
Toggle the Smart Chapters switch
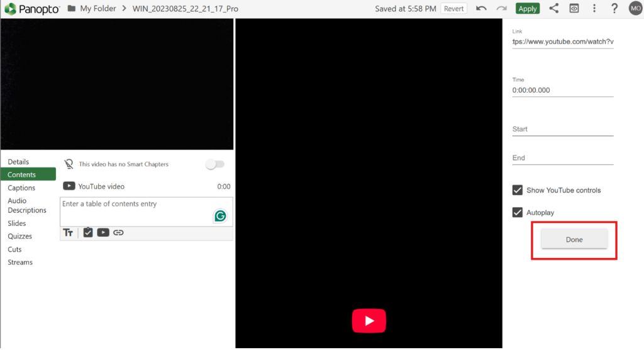point(215,164)
